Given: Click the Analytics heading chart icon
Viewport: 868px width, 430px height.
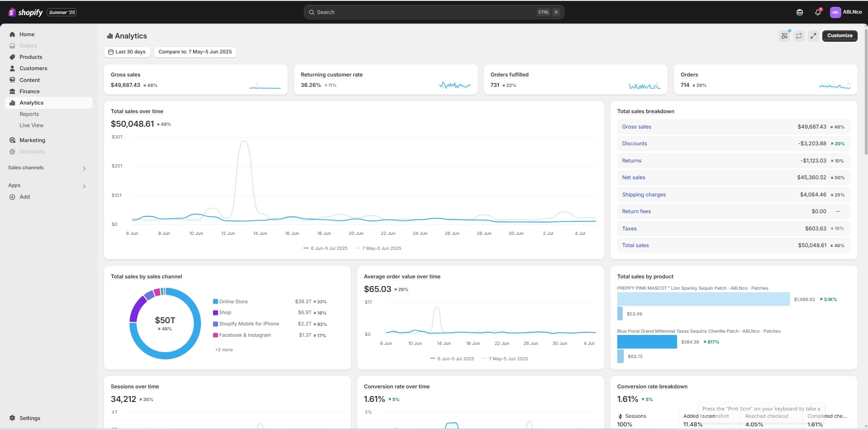Looking at the screenshot, I should (110, 36).
